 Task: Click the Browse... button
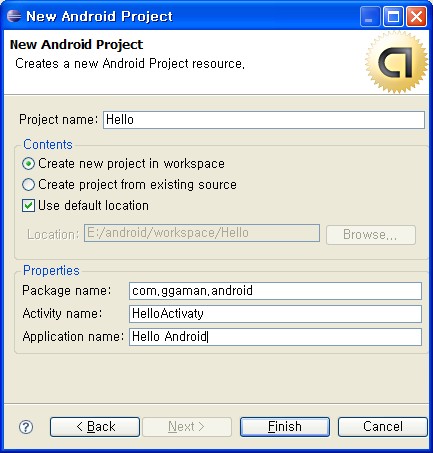click(371, 235)
